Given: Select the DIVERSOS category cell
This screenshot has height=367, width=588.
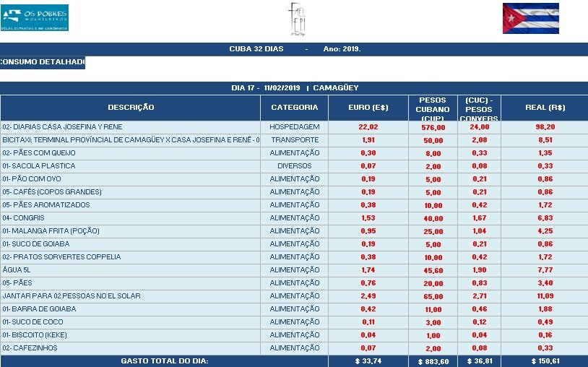Looking at the screenshot, I should click(294, 166).
